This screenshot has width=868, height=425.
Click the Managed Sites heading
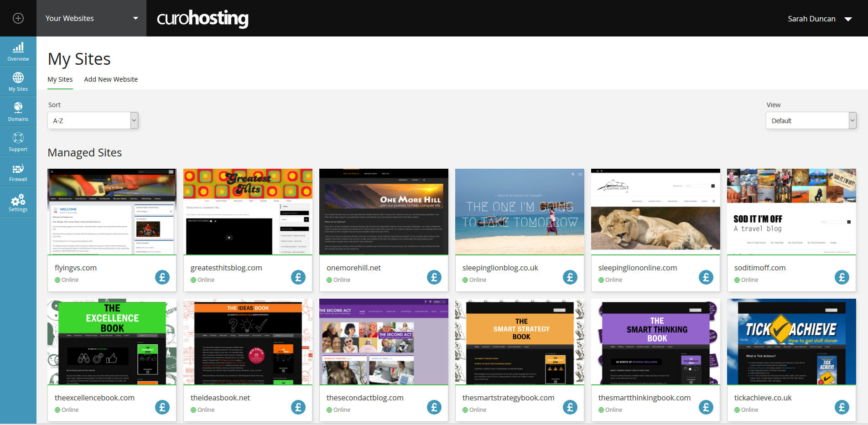[x=85, y=153]
